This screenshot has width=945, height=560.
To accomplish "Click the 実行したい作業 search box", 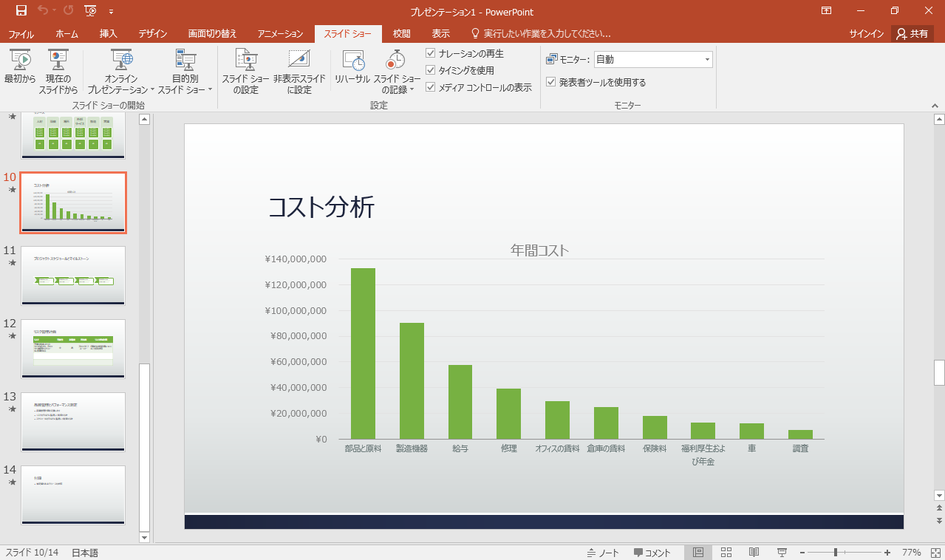I will click(x=542, y=33).
